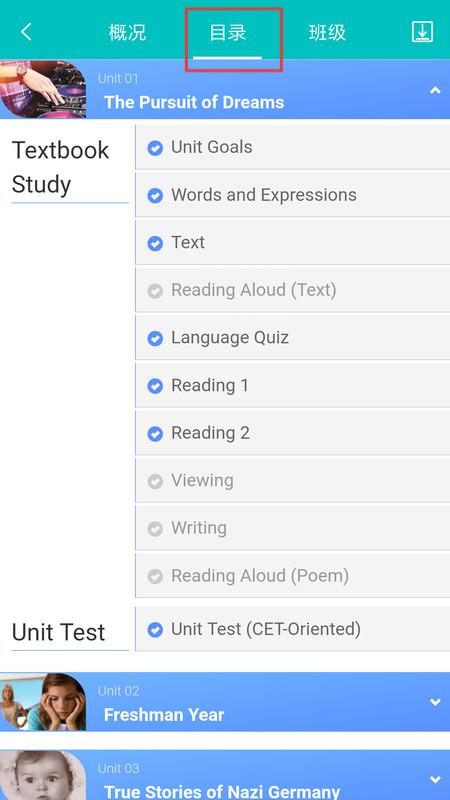
Task: Expand Unit 02 Freshman Year chevron
Action: tap(435, 702)
